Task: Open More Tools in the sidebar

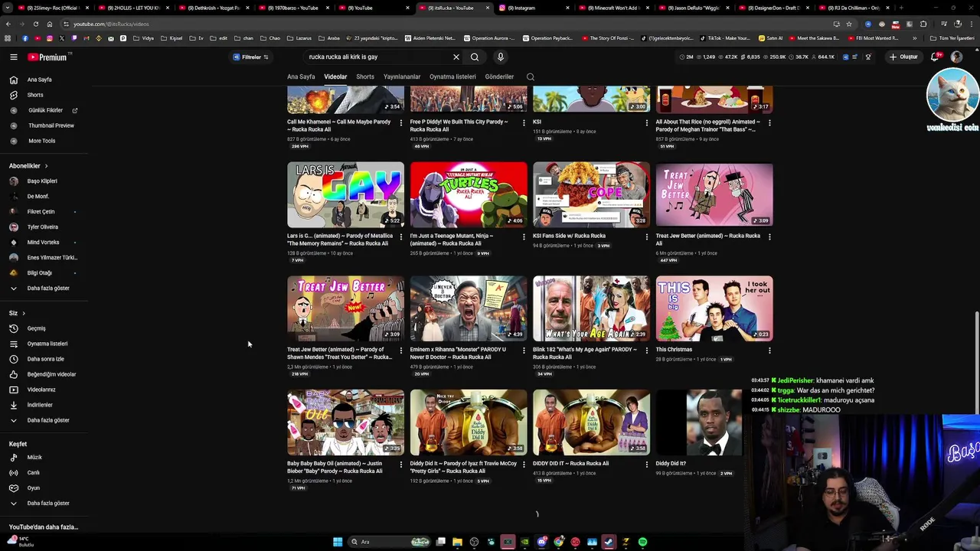Action: click(44, 141)
